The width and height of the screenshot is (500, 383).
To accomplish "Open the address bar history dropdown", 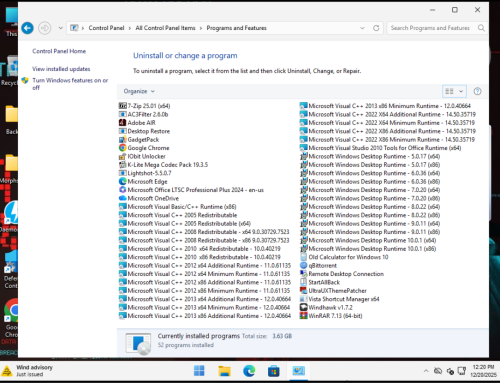I will point(362,28).
